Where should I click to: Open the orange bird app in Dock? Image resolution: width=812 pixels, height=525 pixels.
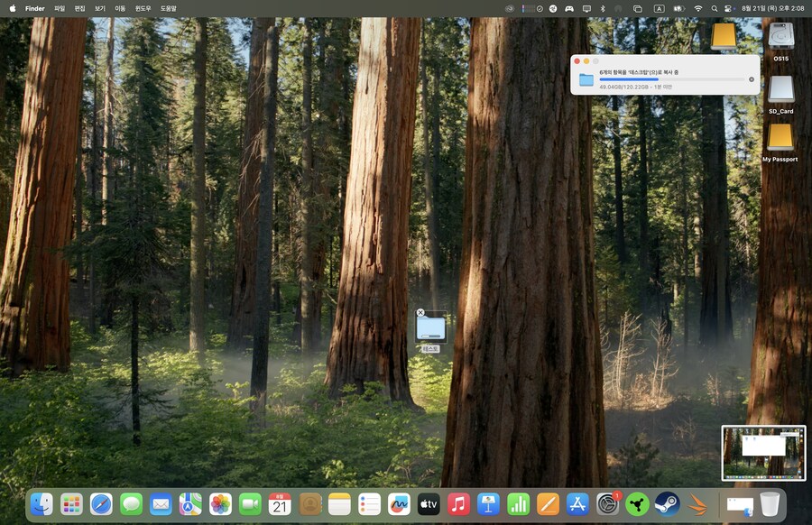click(697, 503)
